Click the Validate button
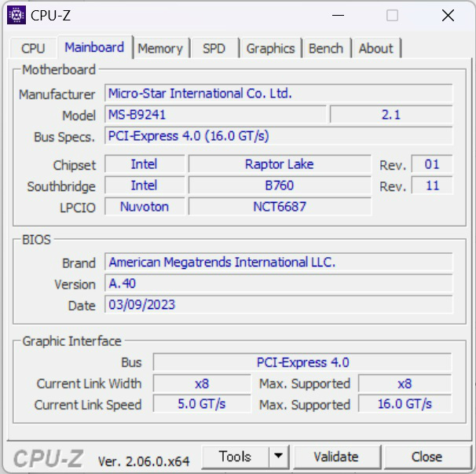 coord(336,457)
